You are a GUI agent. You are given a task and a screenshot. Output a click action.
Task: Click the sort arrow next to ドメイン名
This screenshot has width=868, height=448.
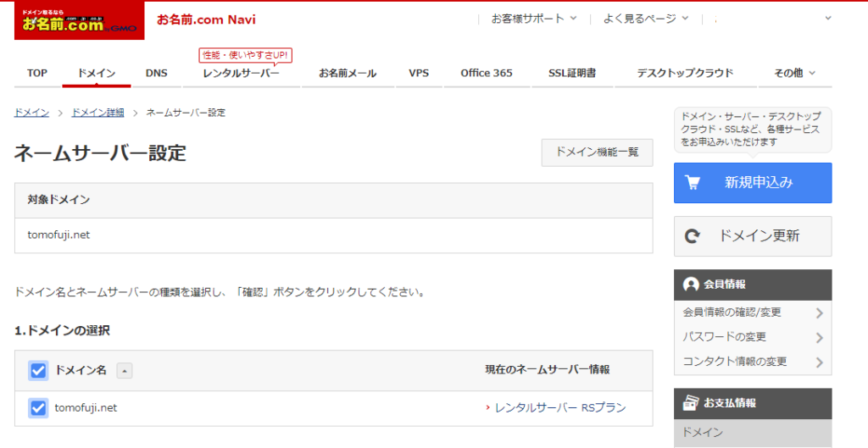pos(124,370)
